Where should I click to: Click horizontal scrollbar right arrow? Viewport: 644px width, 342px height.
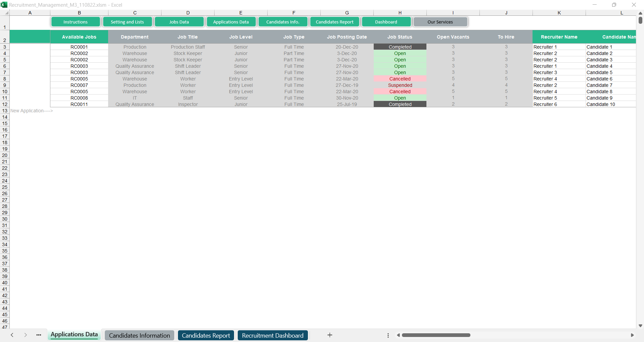click(632, 335)
